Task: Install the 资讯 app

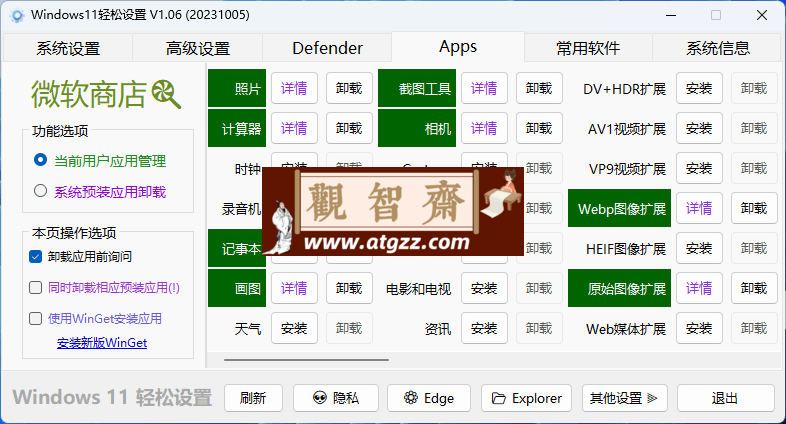Action: click(484, 328)
